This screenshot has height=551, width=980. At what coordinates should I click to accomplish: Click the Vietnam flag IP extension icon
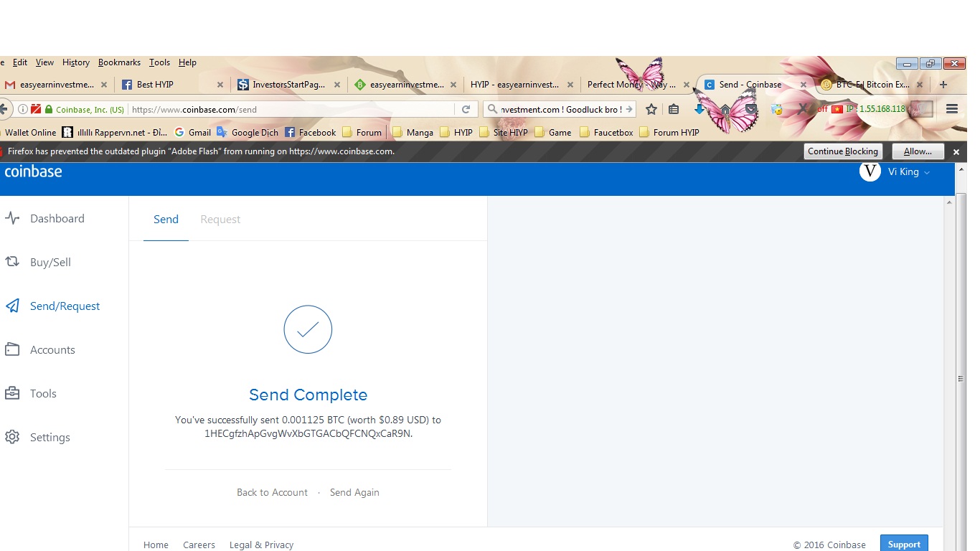[837, 109]
